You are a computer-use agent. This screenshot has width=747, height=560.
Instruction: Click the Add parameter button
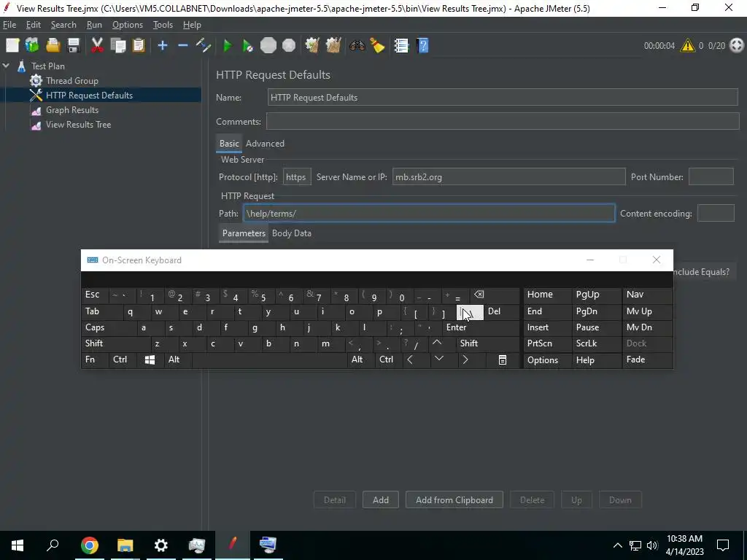click(381, 500)
